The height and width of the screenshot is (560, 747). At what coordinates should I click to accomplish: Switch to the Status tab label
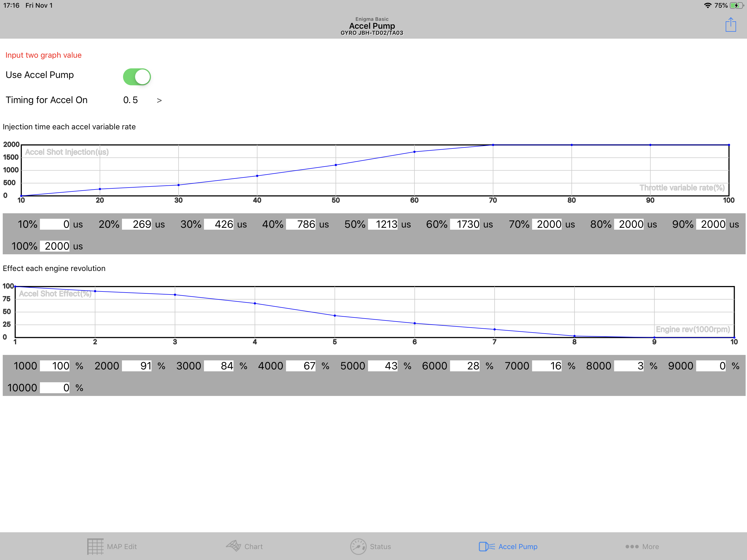click(380, 546)
